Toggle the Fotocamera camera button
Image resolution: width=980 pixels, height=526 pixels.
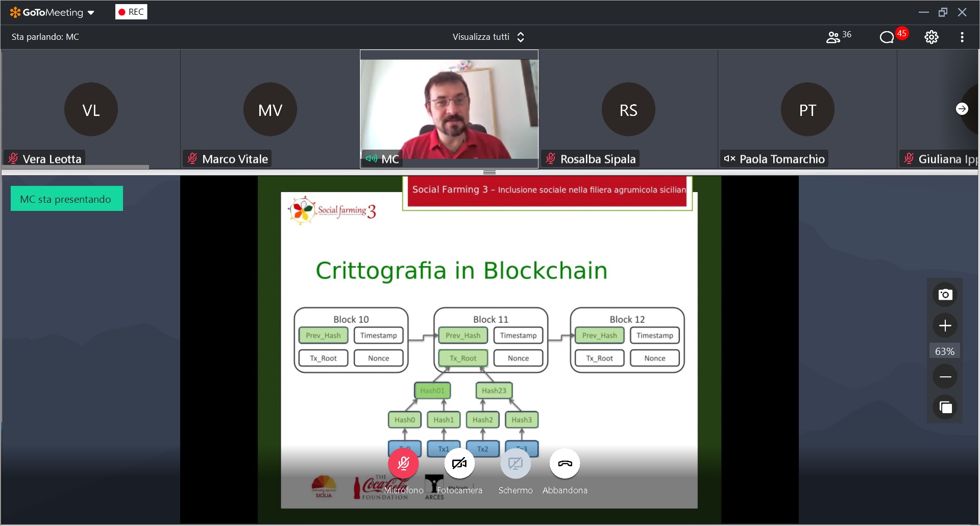point(459,464)
